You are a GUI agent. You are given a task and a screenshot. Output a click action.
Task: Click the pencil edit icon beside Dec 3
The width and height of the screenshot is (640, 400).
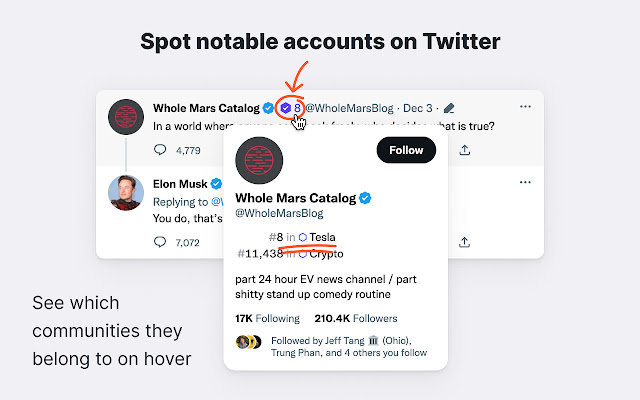(449, 108)
